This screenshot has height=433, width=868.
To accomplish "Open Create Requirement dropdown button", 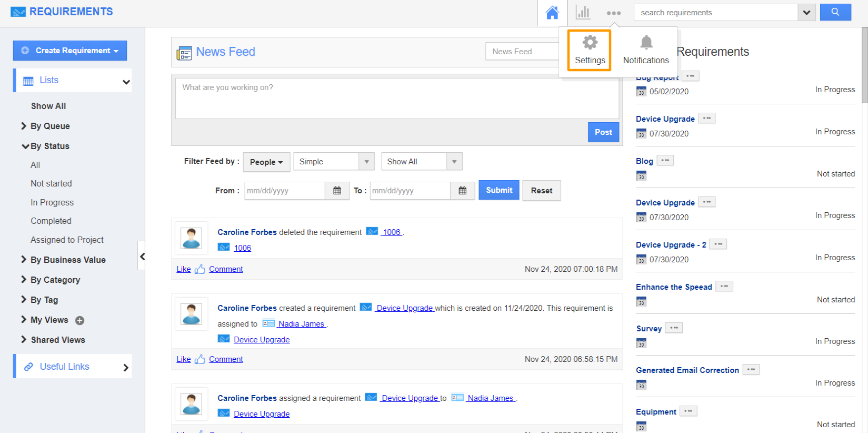I will pos(70,51).
